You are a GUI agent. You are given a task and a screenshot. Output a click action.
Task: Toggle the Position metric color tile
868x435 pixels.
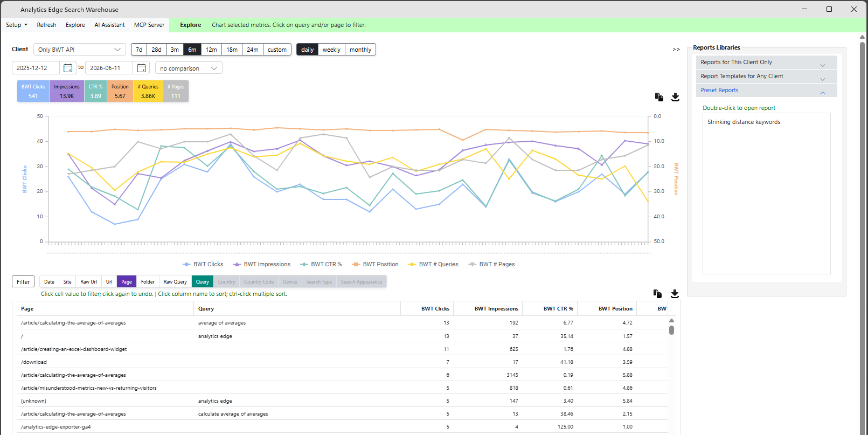[120, 91]
